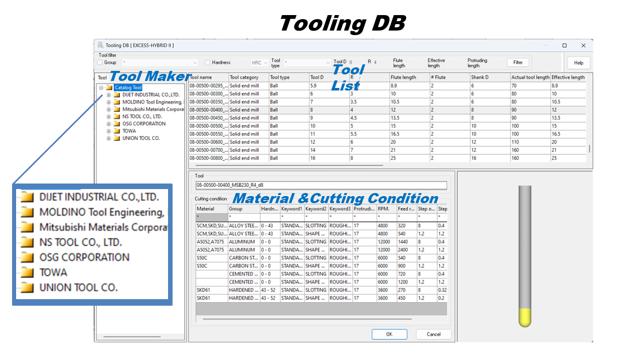Image resolution: width=644 pixels, height=362 pixels.
Task: Sort tool list by Tool type column
Action: click(x=289, y=77)
